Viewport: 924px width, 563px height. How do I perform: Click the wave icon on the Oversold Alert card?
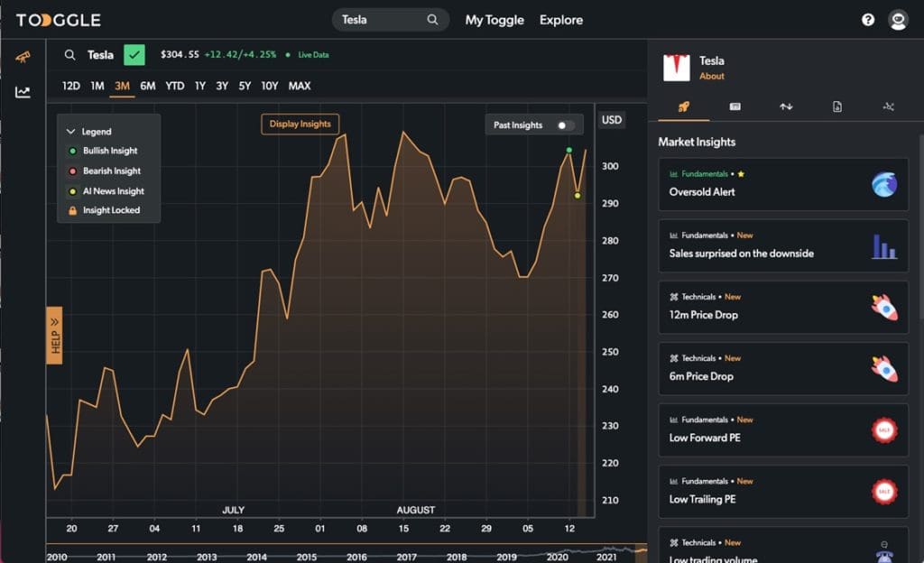coord(884,184)
